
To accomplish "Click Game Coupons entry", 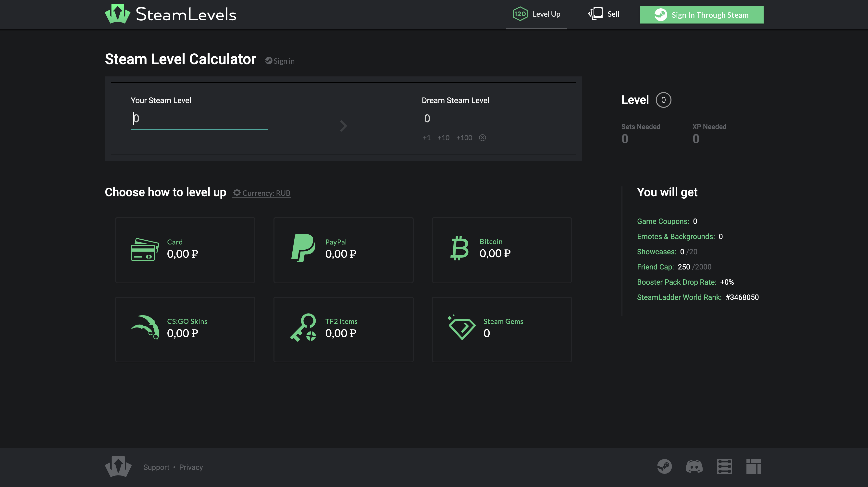I will (667, 221).
